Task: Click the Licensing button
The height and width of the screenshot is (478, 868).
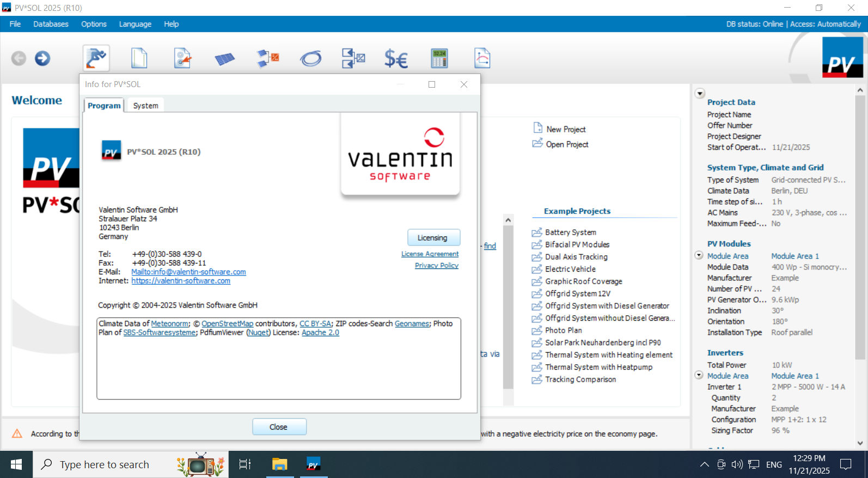Action: click(434, 238)
